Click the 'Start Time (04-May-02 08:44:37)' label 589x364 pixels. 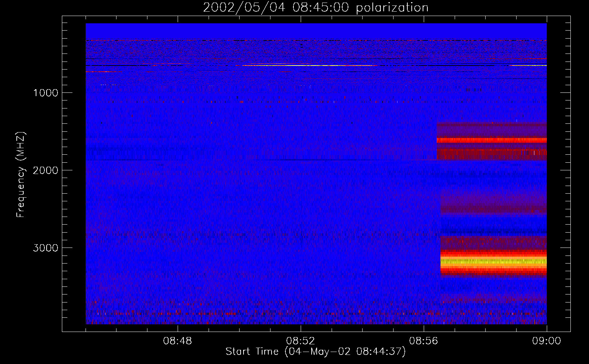316,352
